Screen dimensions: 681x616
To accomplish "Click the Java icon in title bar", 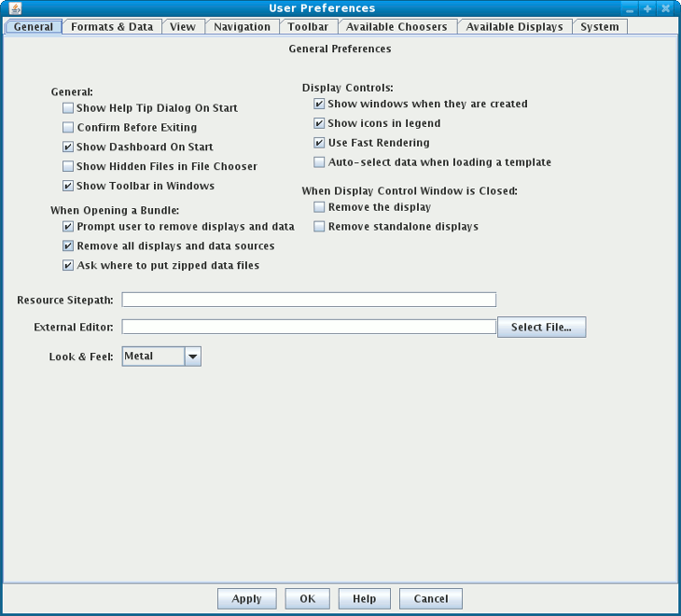I will [15, 8].
